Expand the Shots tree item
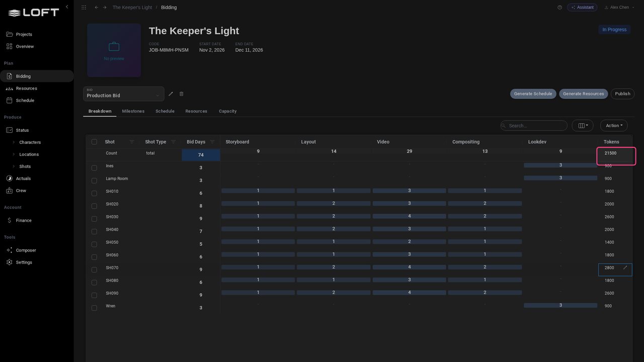The image size is (644, 362). [x=14, y=166]
